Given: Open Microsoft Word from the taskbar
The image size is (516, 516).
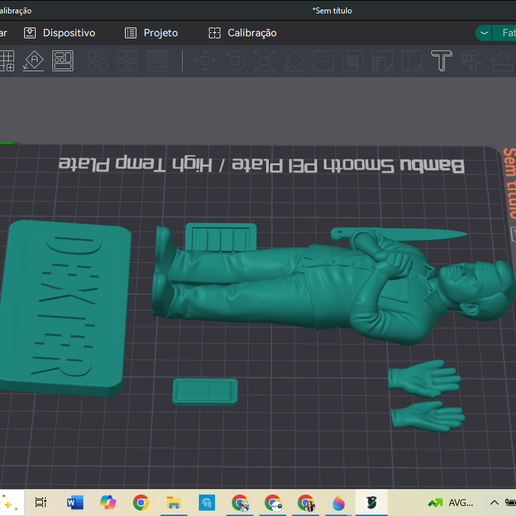Looking at the screenshot, I should [75, 502].
